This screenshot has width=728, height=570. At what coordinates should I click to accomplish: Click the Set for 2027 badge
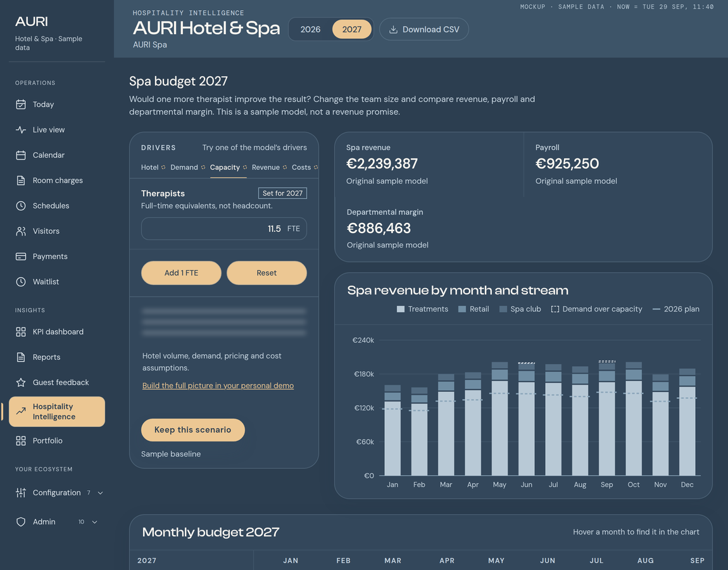(x=282, y=193)
